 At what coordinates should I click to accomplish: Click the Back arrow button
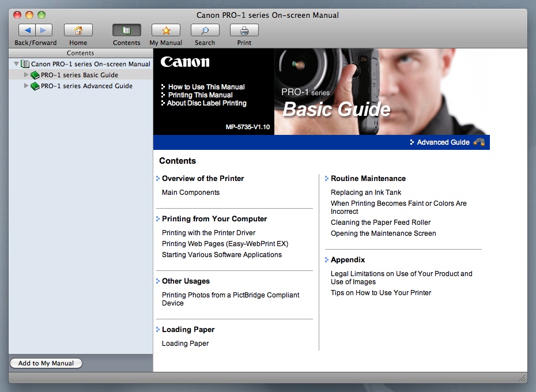(x=27, y=31)
